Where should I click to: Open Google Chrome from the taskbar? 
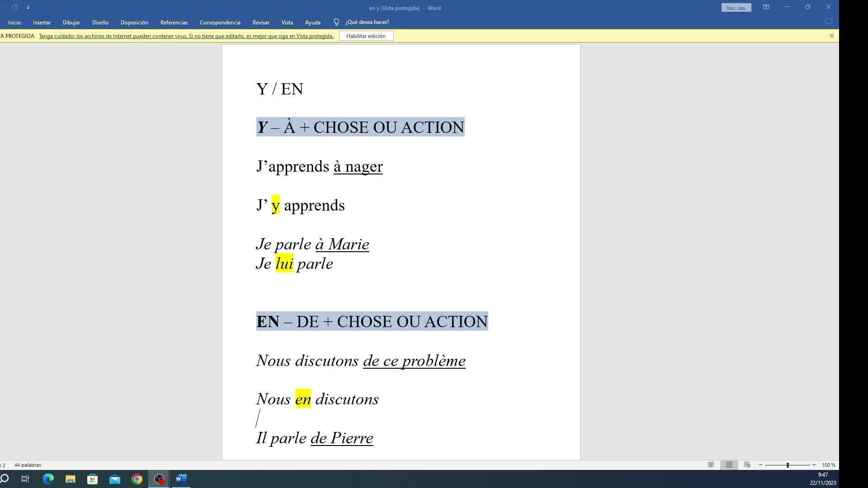[x=137, y=479]
